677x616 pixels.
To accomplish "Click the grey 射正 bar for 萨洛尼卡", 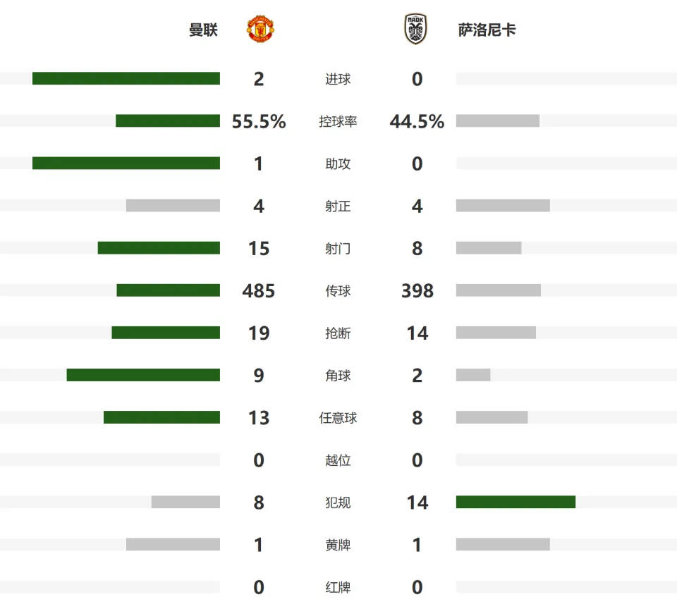I will tap(503, 206).
